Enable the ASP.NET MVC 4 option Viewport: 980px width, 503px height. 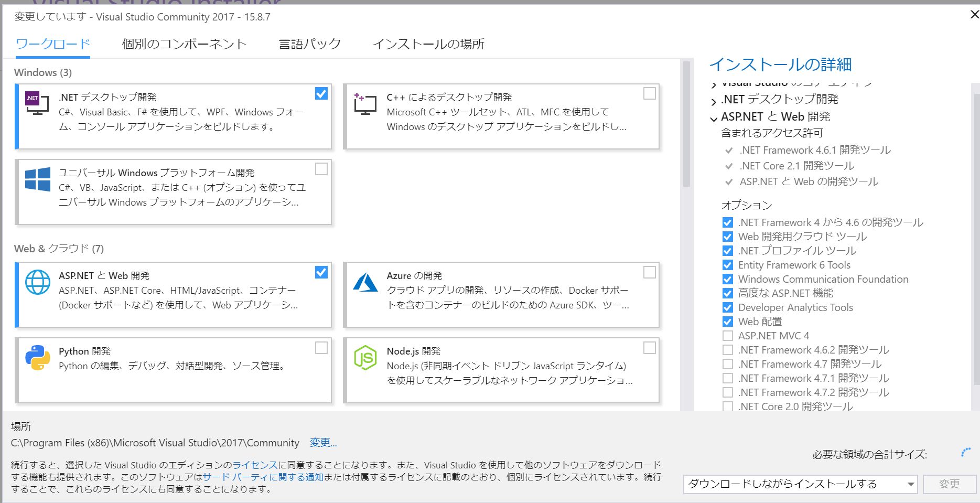click(727, 335)
